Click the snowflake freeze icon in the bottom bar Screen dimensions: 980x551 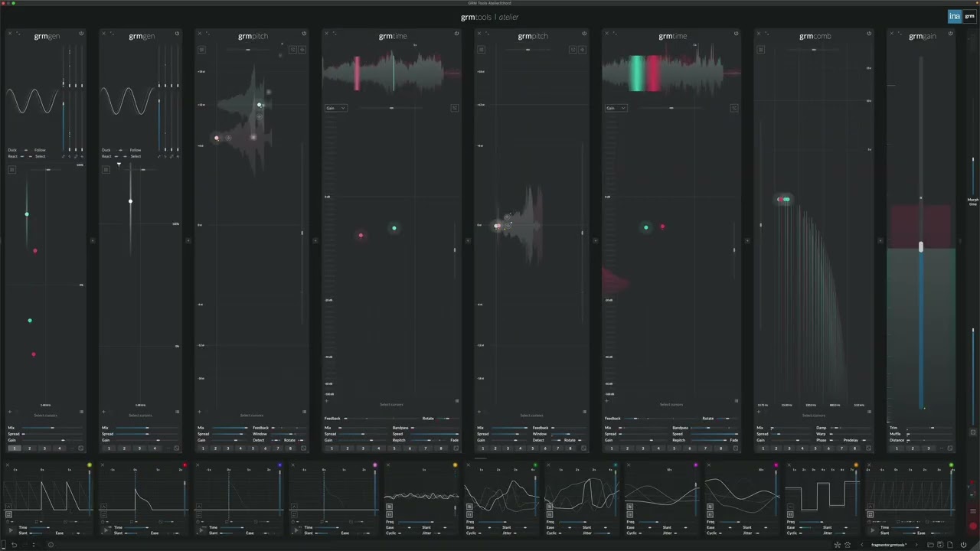(x=838, y=545)
